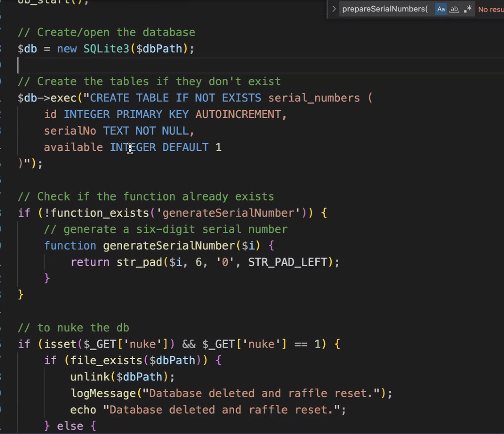Click the "PRIMARY" keyword in the id column line
Image resolution: width=504 pixels, height=434 pixels.
pyautogui.click(x=140, y=114)
